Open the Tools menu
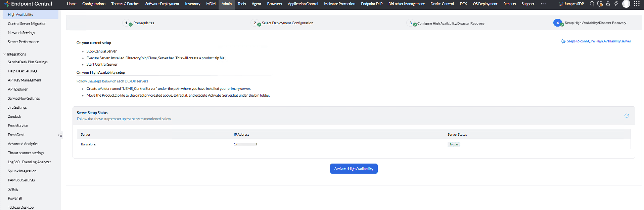Viewport: 644px width, 210px height. [242, 4]
